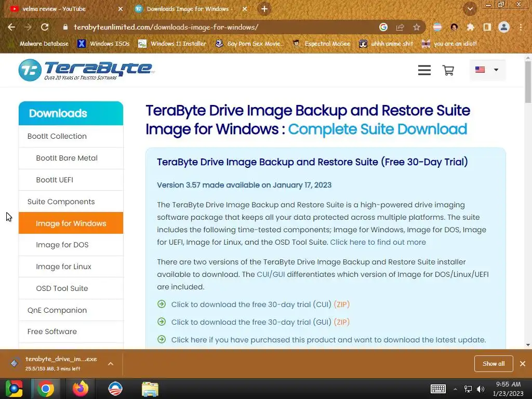
Task: Click the page vertical scrollbar thumb
Action: tap(528, 83)
